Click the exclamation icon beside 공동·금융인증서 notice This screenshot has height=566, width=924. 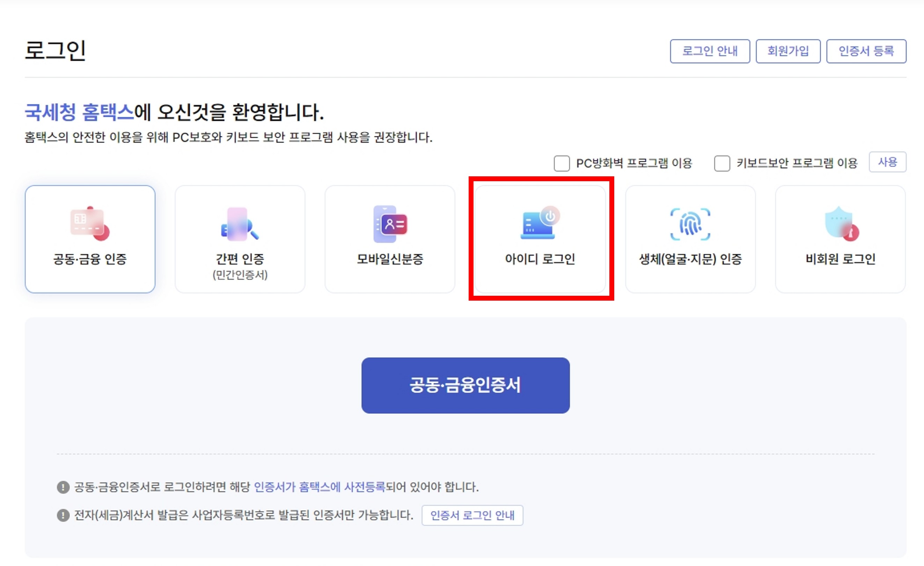tap(63, 487)
